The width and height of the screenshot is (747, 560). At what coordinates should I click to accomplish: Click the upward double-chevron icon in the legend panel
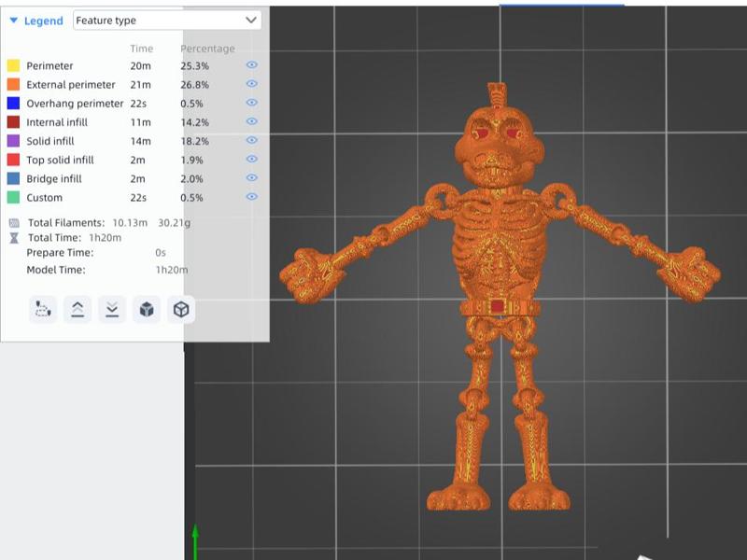[x=78, y=310]
